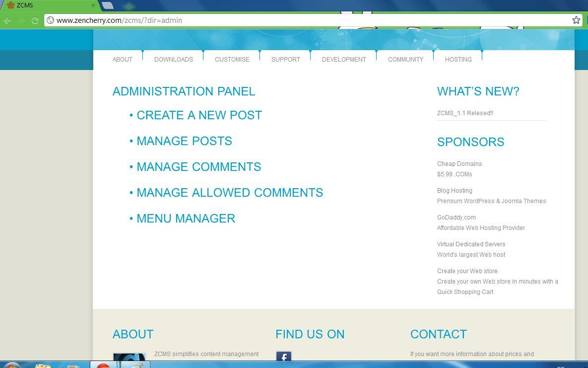Image resolution: width=588 pixels, height=368 pixels.
Task: Open a new tab with the new-tab button
Action: [x=108, y=5]
